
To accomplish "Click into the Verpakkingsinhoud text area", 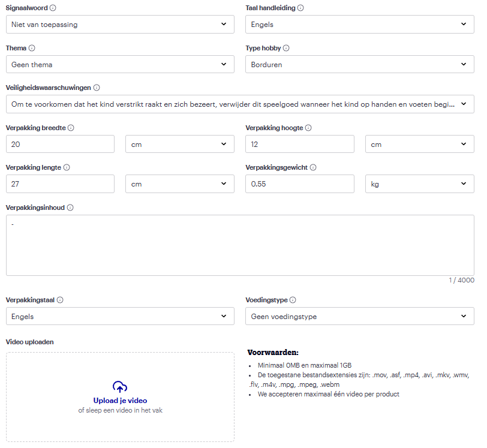I will coord(240,246).
